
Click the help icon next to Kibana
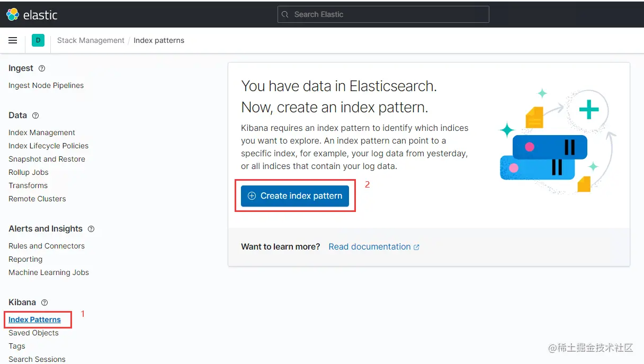(44, 303)
